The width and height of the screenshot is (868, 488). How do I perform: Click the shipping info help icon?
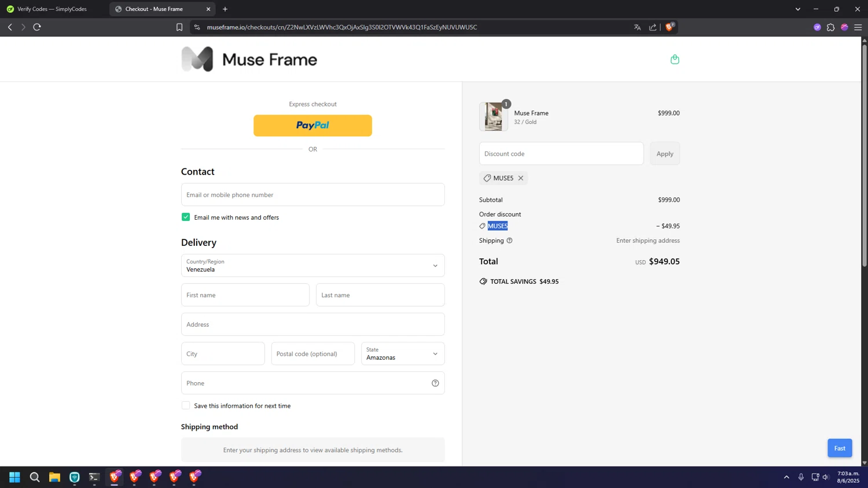(509, 241)
